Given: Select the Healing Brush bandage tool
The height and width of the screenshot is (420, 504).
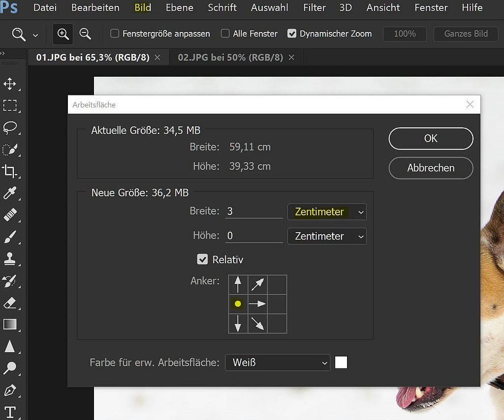Looking at the screenshot, I should pyautogui.click(x=10, y=215).
